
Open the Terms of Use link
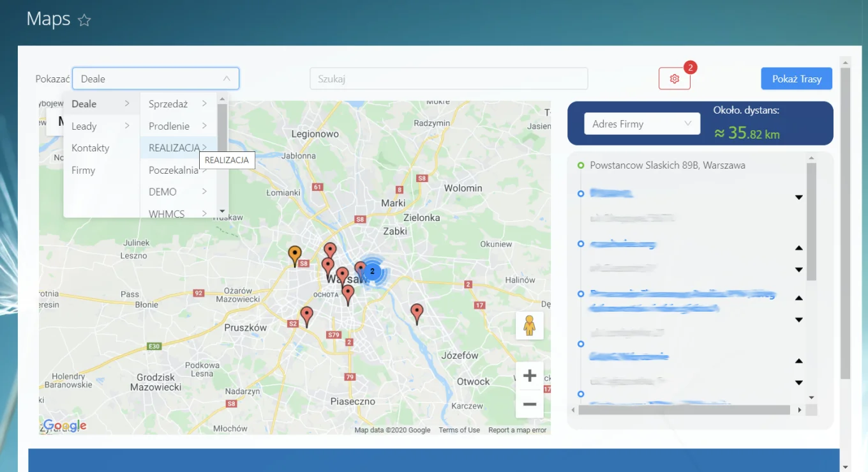coord(459,430)
